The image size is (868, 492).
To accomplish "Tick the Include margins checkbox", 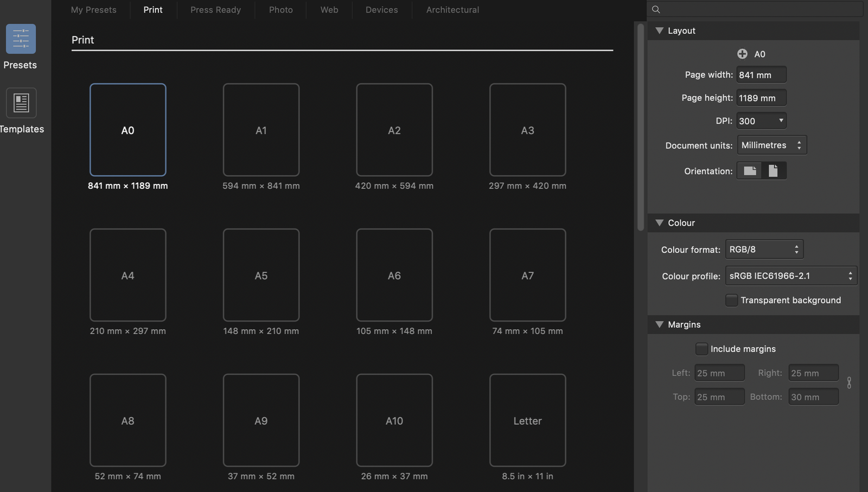I will 701,349.
